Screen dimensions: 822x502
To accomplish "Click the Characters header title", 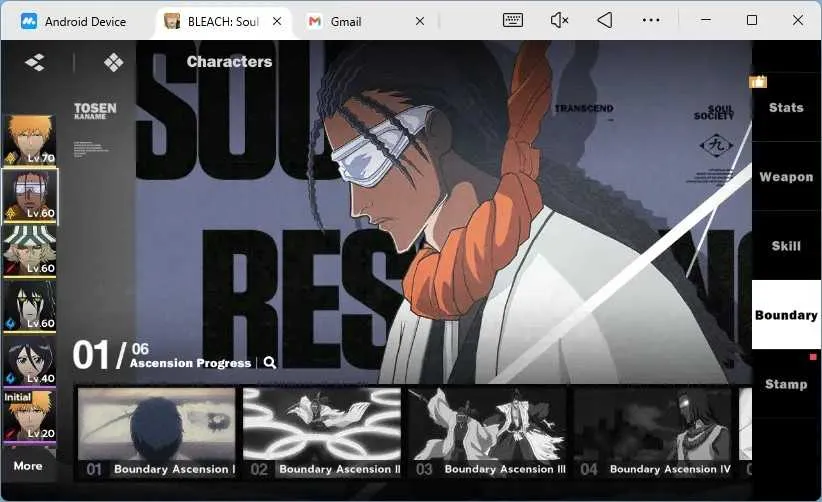I will [230, 62].
